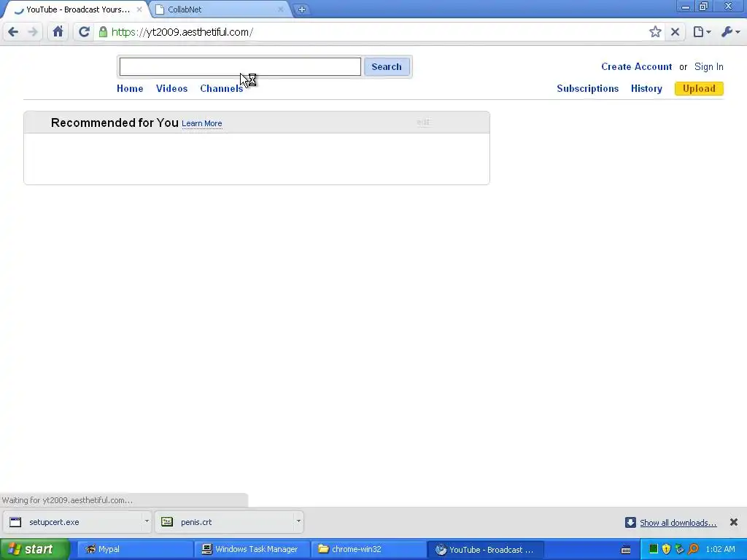Viewport: 747px width, 560px height.
Task: Click the green Task Manager tray icon
Action: (654, 550)
